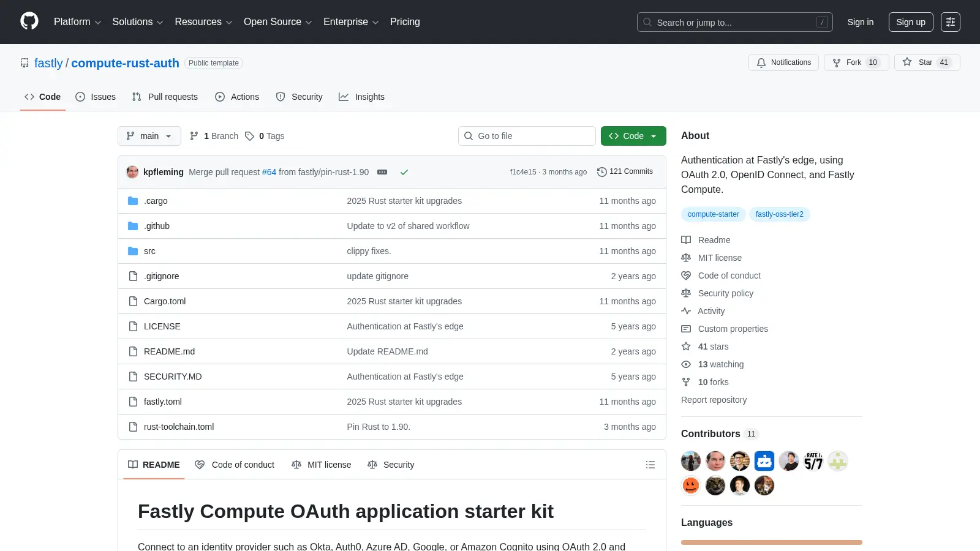
Task: Click the book icon next to Readme
Action: pyautogui.click(x=686, y=240)
